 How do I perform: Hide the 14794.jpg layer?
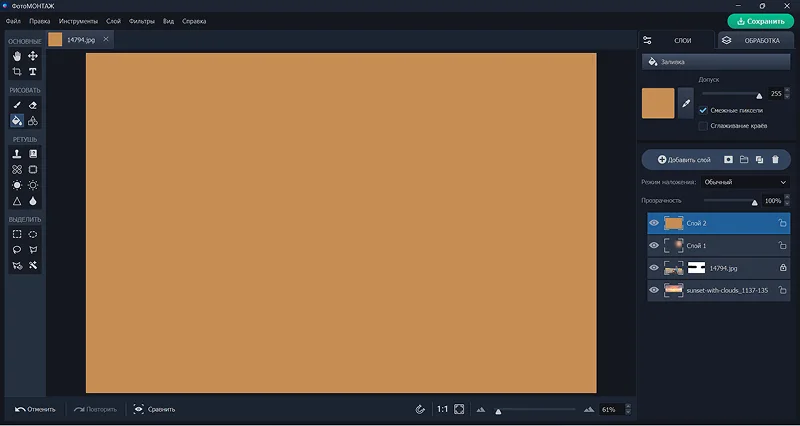[x=654, y=268]
